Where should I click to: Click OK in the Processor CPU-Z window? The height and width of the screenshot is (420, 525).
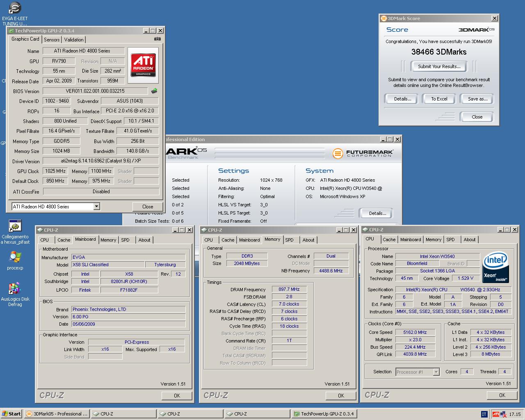click(502, 395)
